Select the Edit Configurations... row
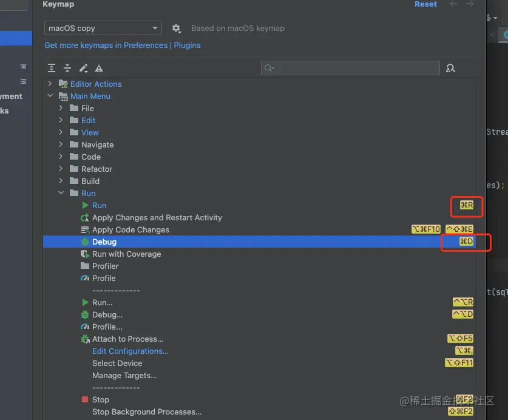The image size is (508, 420). click(259, 351)
